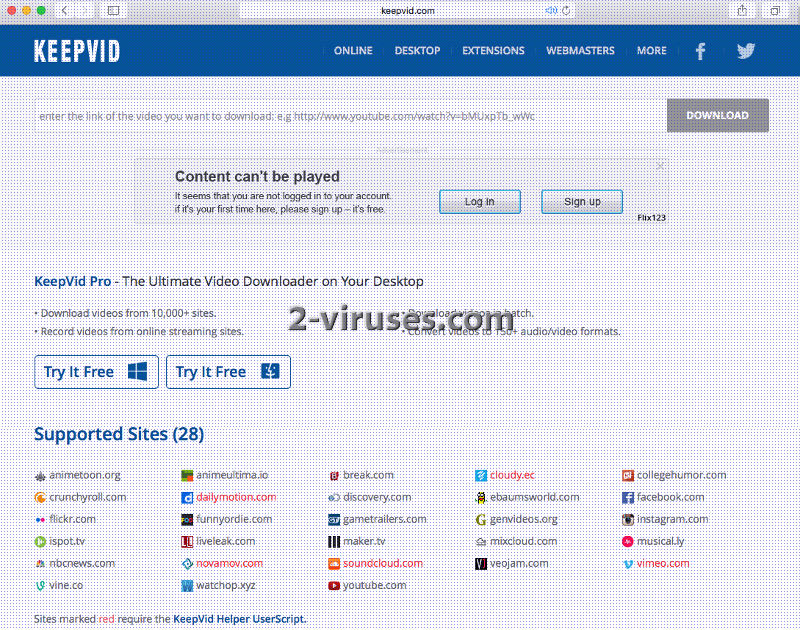Select the dailymotion.com icon
800x630 pixels.
coord(185,496)
